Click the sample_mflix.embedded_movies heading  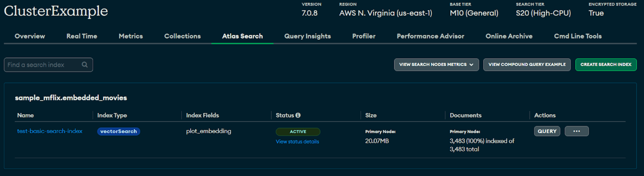71,98
